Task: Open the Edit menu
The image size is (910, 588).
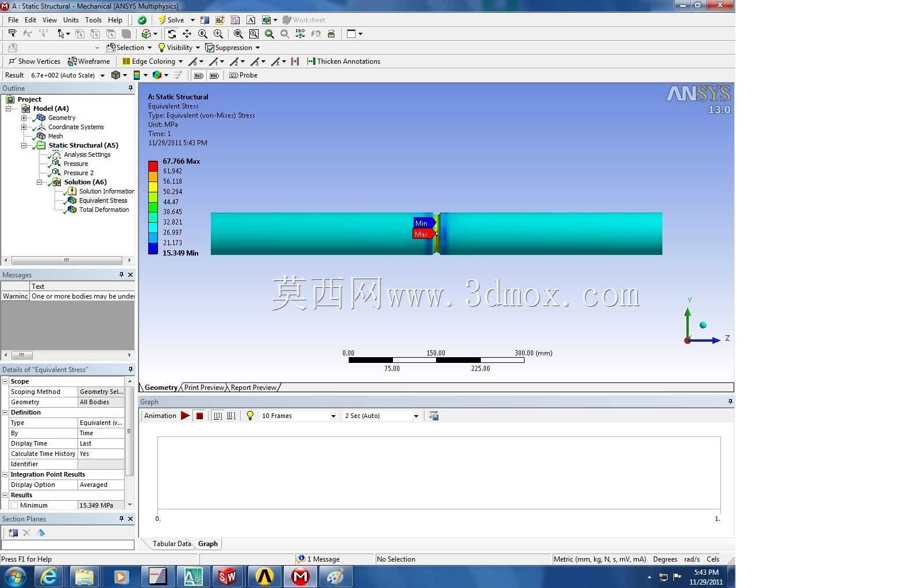Action: tap(30, 20)
